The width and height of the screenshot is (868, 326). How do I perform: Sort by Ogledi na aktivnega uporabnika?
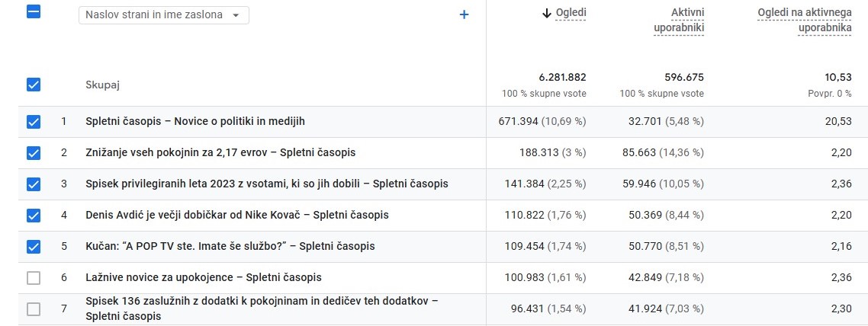tap(804, 21)
